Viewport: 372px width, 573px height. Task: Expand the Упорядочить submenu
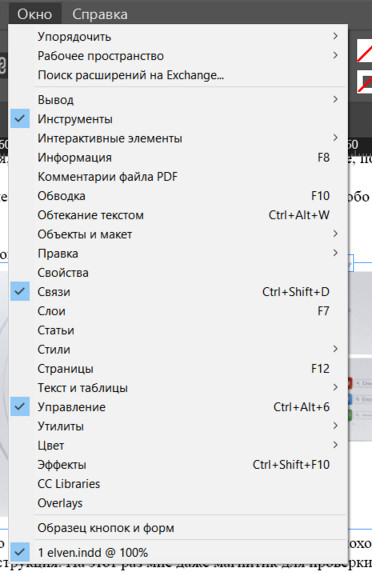(178, 37)
